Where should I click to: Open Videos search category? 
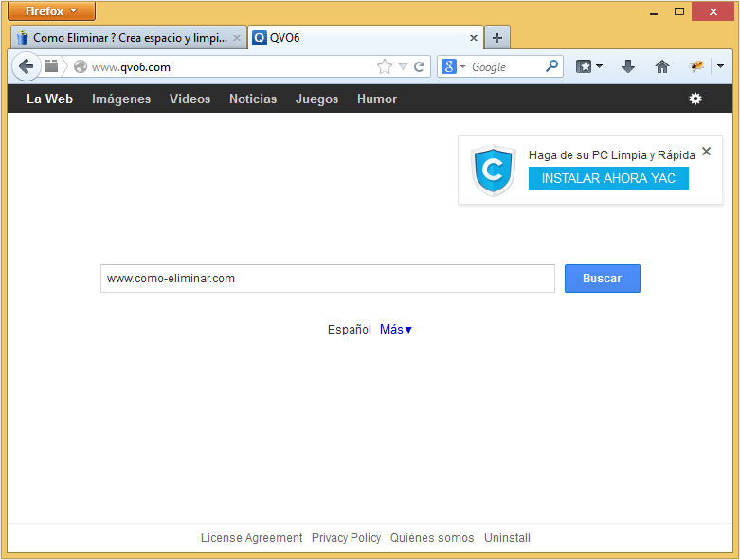click(190, 99)
